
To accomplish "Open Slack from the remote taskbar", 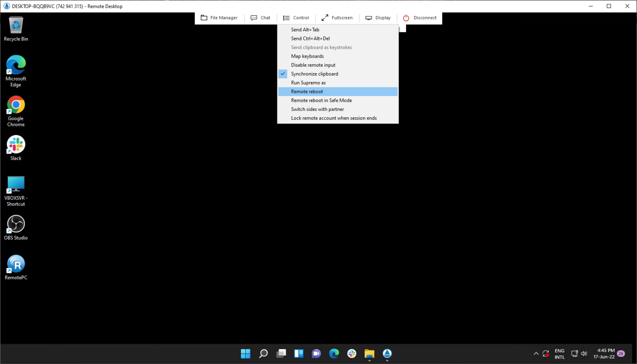I will click(x=352, y=353).
